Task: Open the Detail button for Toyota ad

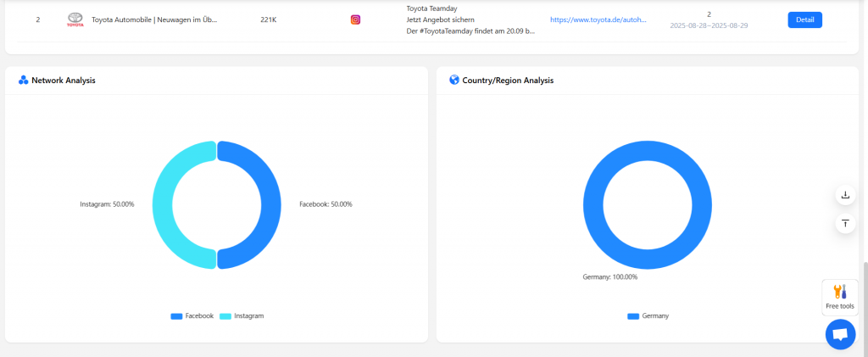Action: coord(805,20)
